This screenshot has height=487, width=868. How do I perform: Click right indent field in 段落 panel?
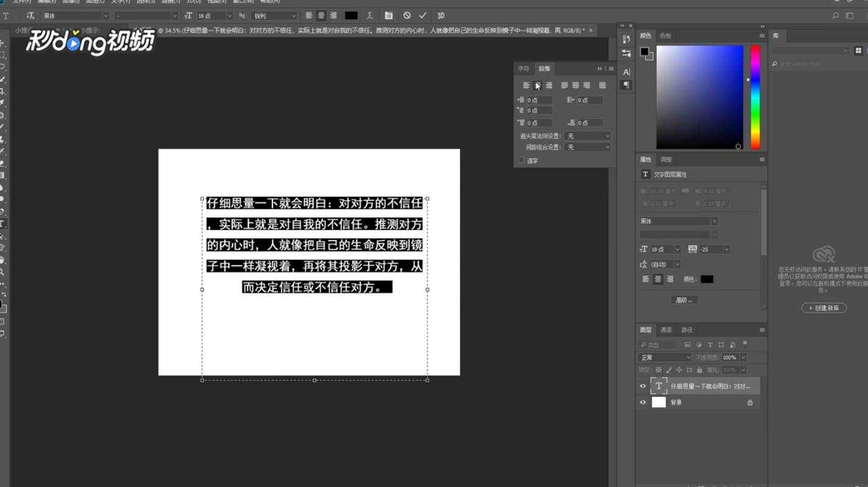[589, 100]
